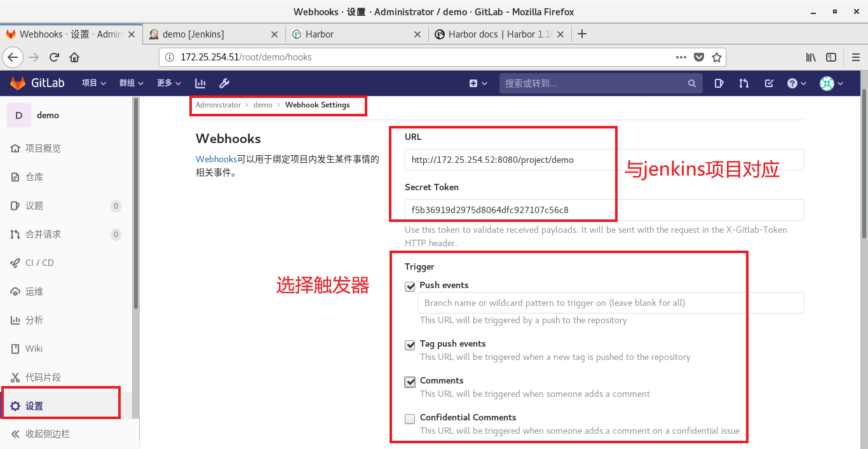
Task: Click the Webhooks documentation link
Action: 216,159
